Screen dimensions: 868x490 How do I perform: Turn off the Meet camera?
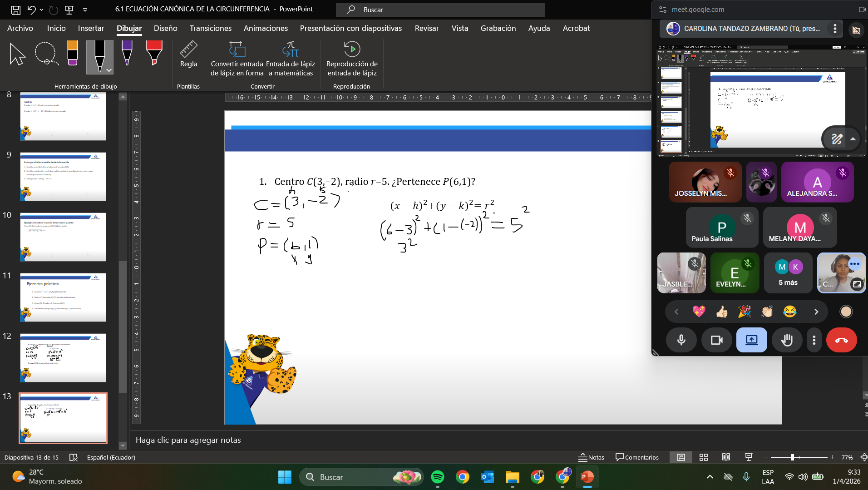pyautogui.click(x=716, y=340)
